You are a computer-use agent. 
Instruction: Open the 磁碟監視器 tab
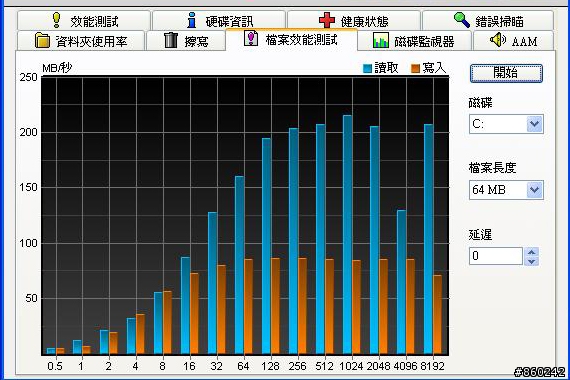tap(414, 40)
